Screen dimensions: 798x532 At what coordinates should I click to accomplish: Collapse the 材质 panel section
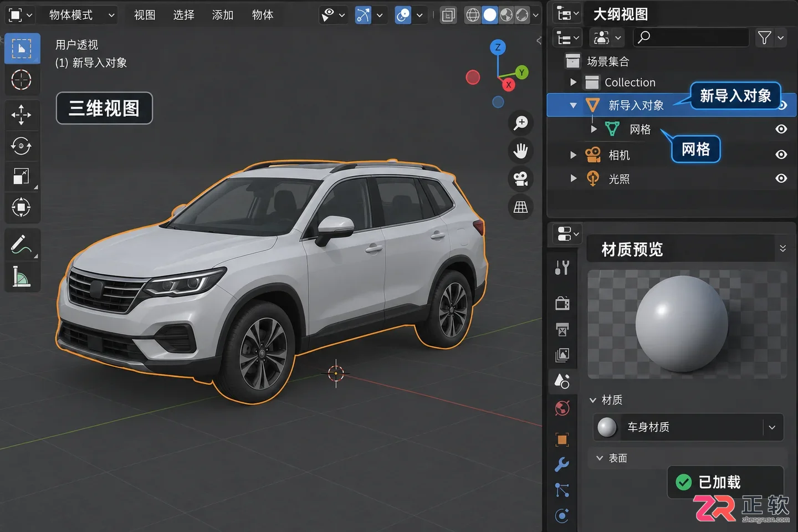click(593, 400)
